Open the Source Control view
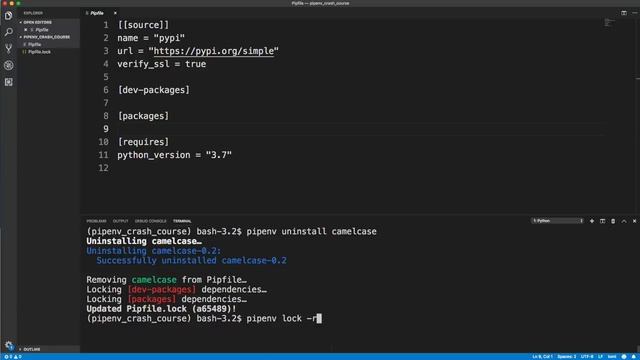This screenshot has width=640, height=360. 9,49
